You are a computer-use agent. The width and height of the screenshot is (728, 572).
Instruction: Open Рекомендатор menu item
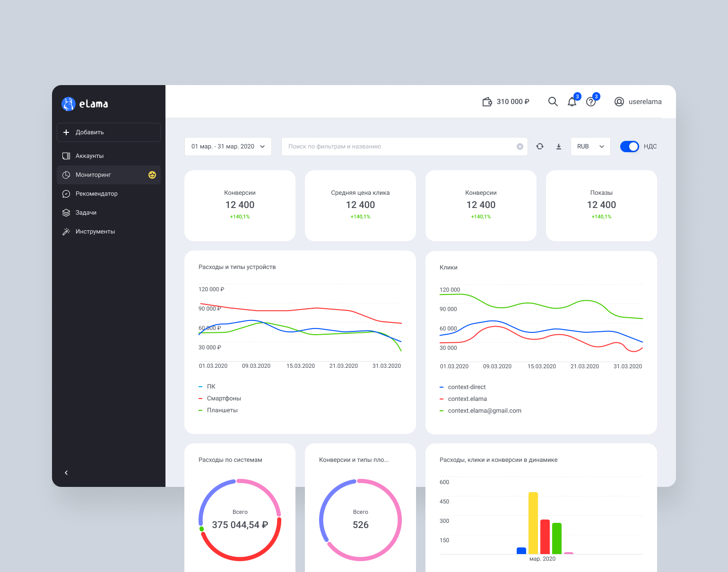point(96,194)
